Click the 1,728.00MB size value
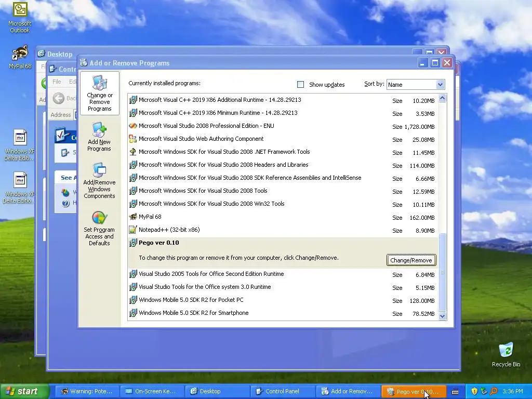 click(419, 127)
